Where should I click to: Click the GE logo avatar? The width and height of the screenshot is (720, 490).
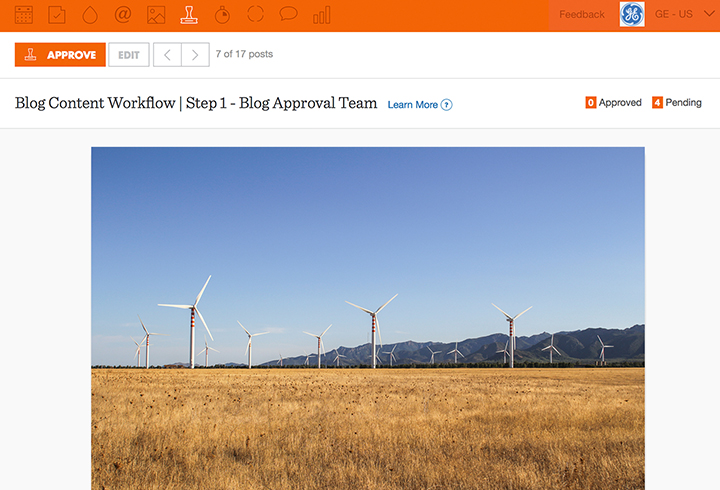click(x=632, y=14)
